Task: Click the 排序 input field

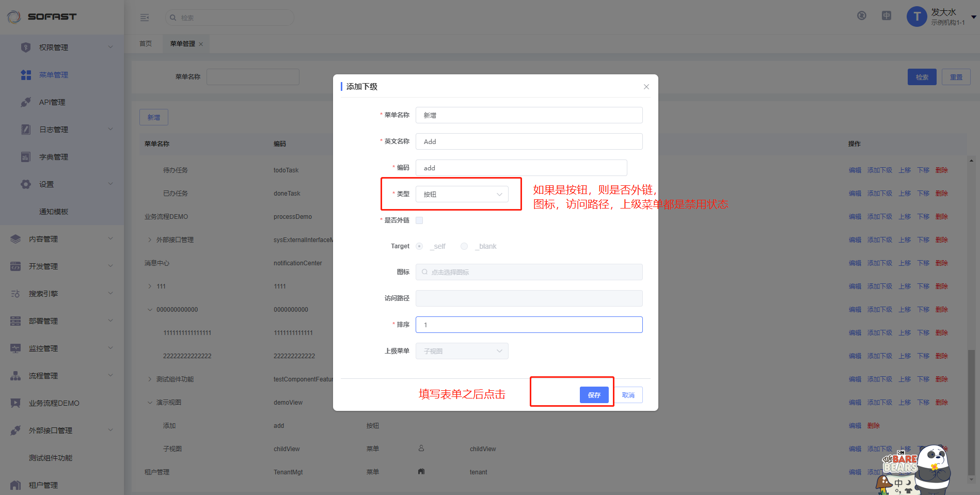Action: 529,325
